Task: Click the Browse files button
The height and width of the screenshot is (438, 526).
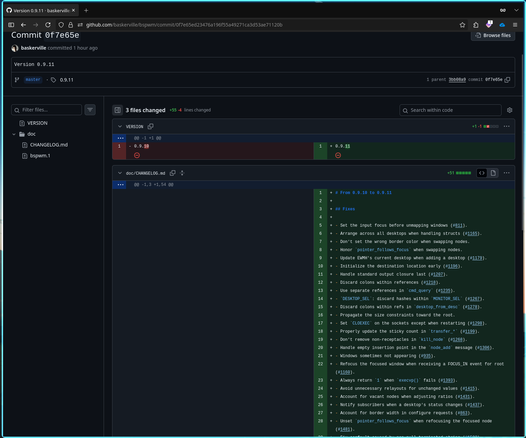Action: click(x=493, y=35)
